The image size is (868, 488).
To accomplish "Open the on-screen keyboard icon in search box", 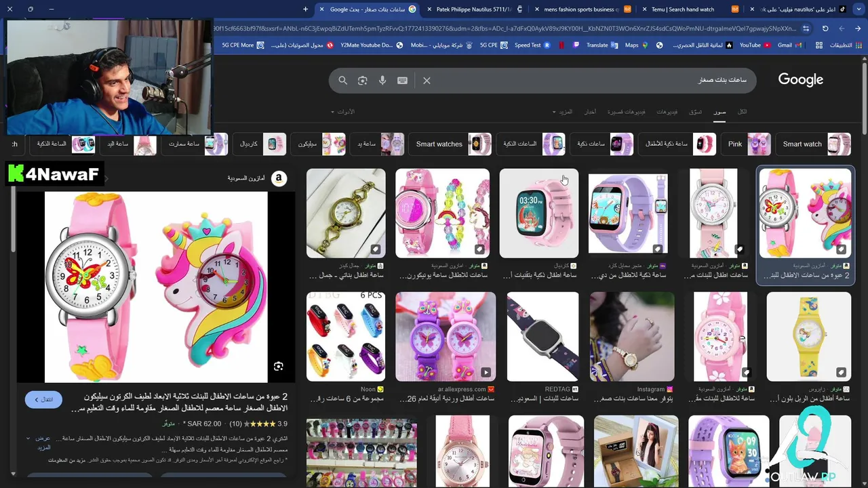I will [x=402, y=81].
